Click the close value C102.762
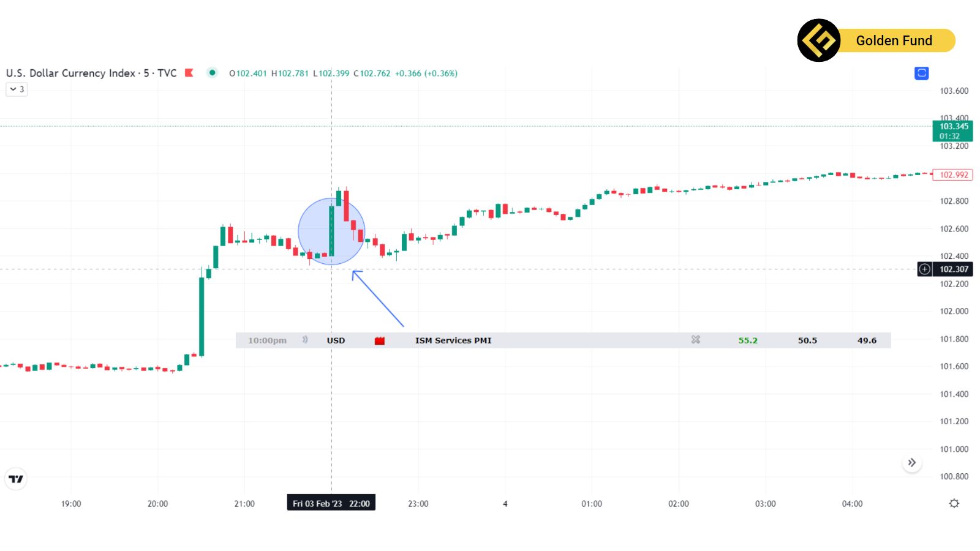 pos(372,73)
